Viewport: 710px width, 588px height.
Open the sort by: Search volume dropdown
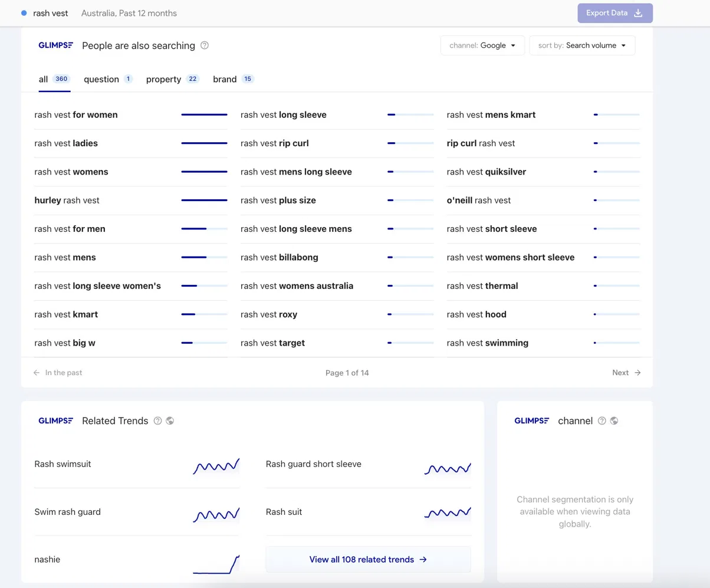pos(582,45)
